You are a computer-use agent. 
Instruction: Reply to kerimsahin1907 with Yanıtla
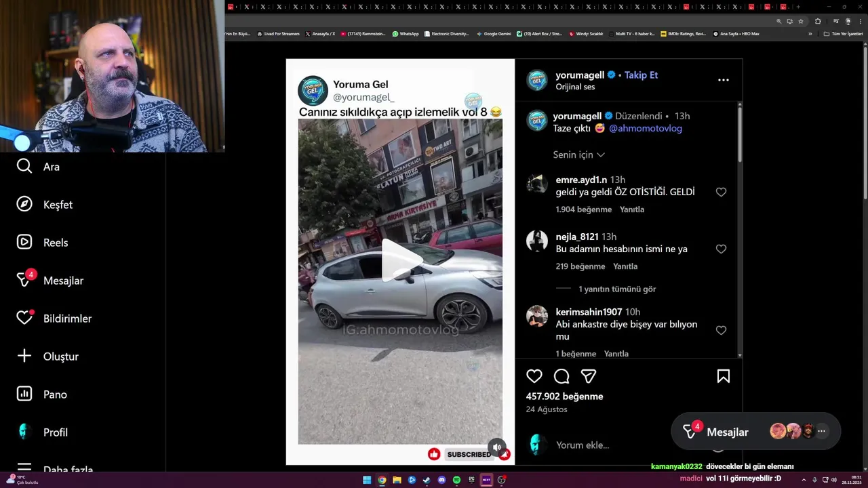(616, 354)
